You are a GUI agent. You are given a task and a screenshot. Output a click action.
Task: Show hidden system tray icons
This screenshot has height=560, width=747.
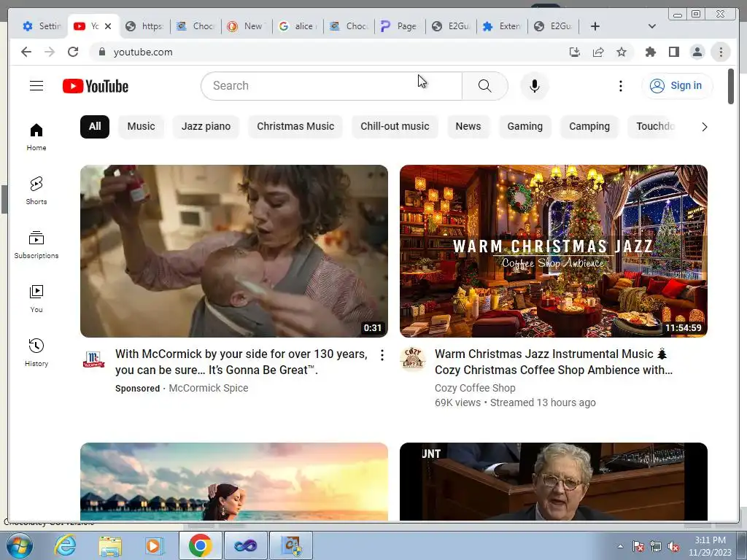pos(620,546)
